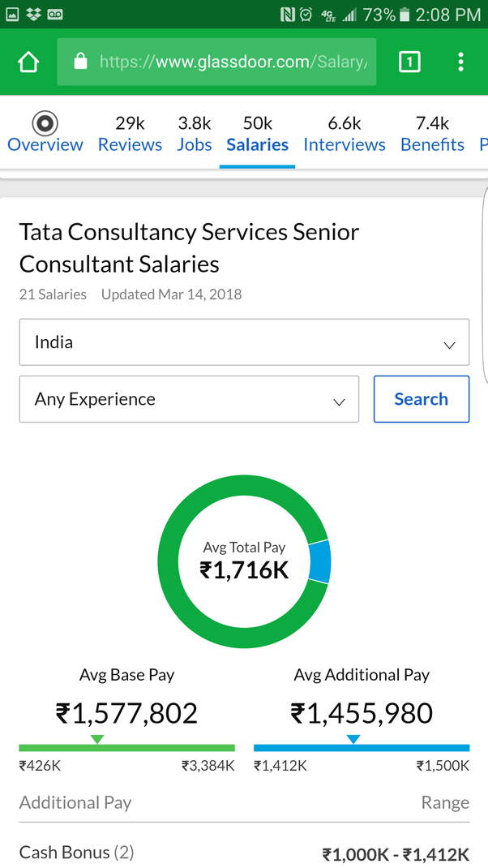Select the Benefits tab
488x868 pixels.
432,134
